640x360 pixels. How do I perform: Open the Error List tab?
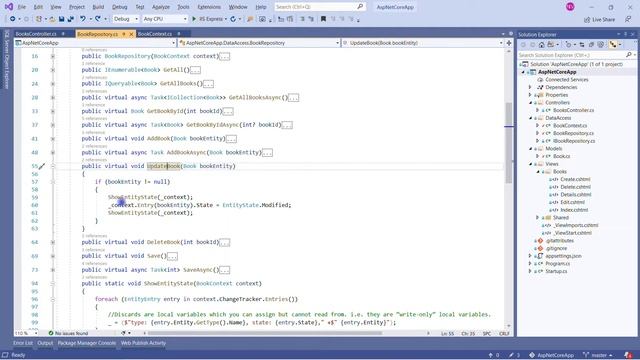coord(23,343)
